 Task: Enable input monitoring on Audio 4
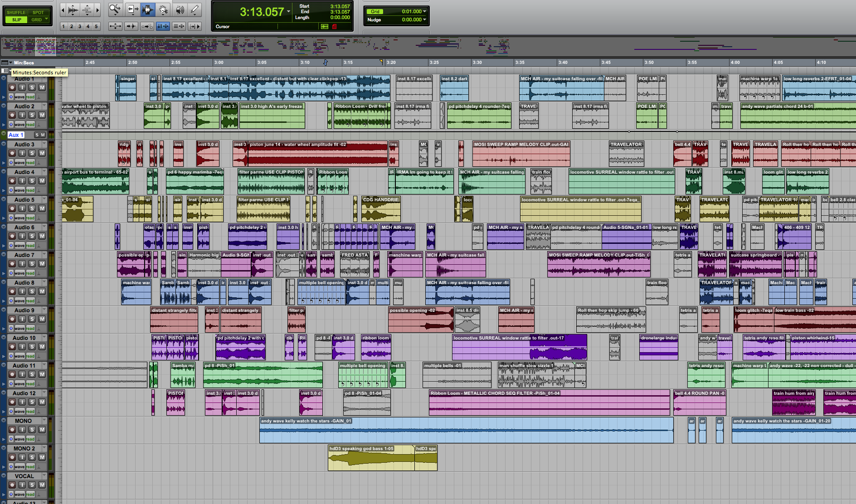pyautogui.click(x=22, y=181)
